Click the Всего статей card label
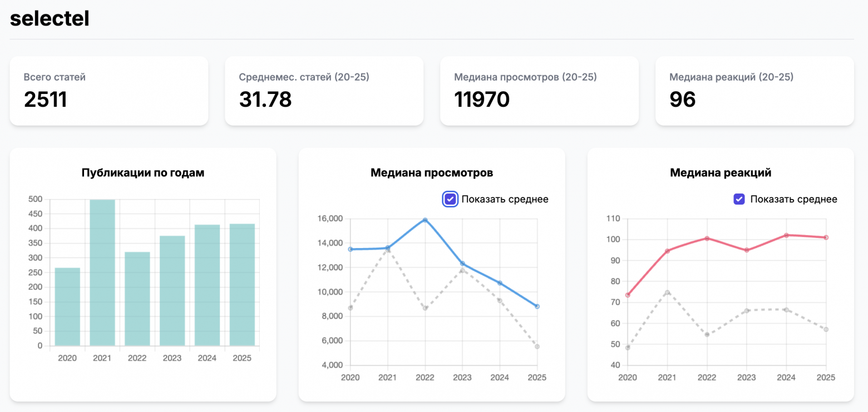The height and width of the screenshot is (412, 868). (55, 77)
